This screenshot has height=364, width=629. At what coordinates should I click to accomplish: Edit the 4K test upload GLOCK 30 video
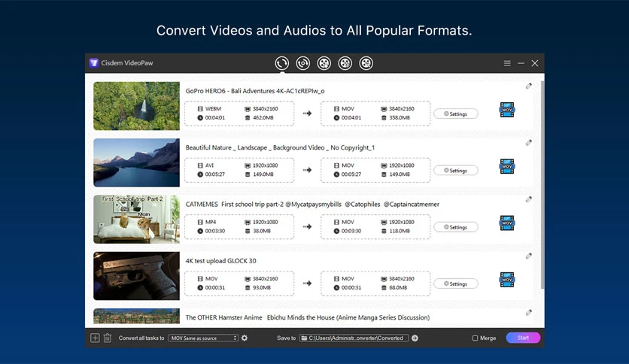tap(529, 256)
